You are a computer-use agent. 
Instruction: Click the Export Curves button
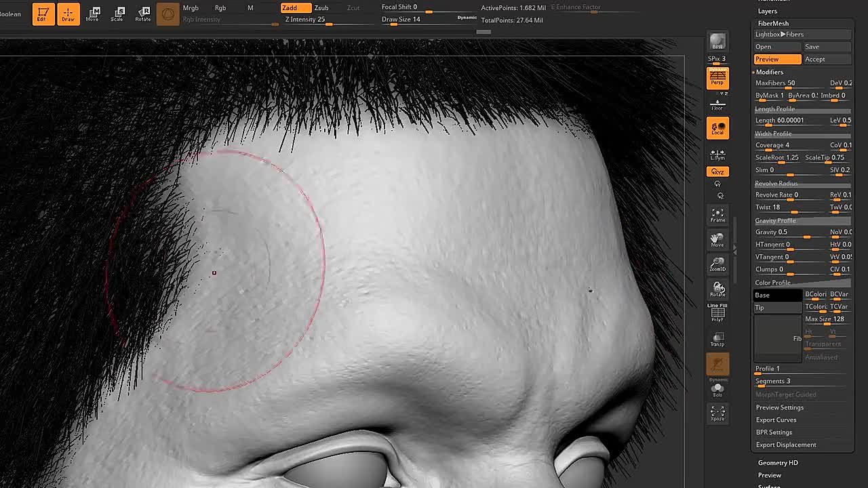tap(776, 420)
